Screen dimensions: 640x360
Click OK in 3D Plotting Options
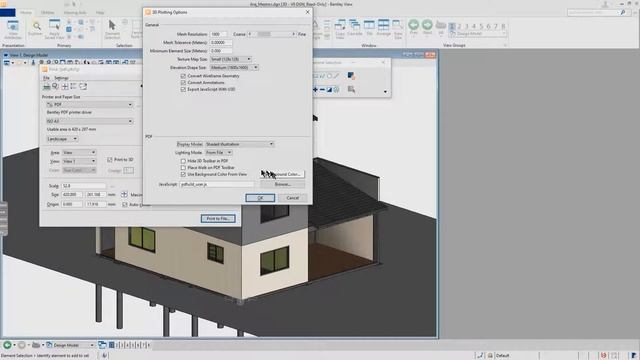tap(260, 198)
